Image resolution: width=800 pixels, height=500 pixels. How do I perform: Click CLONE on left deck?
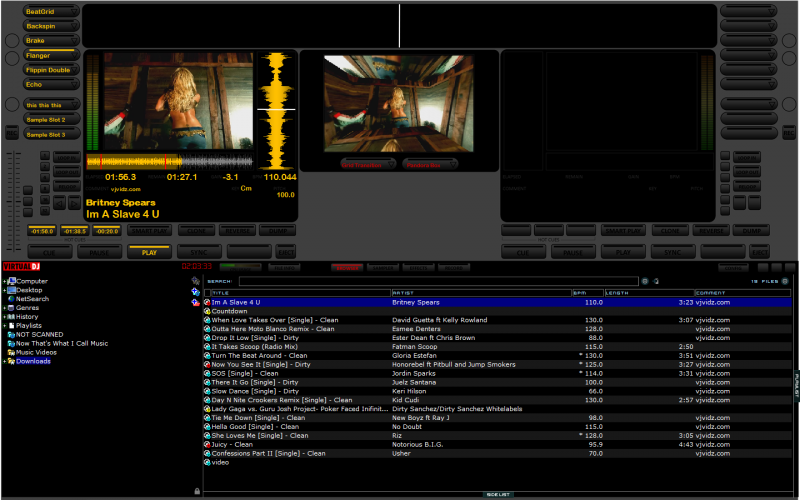pos(196,231)
